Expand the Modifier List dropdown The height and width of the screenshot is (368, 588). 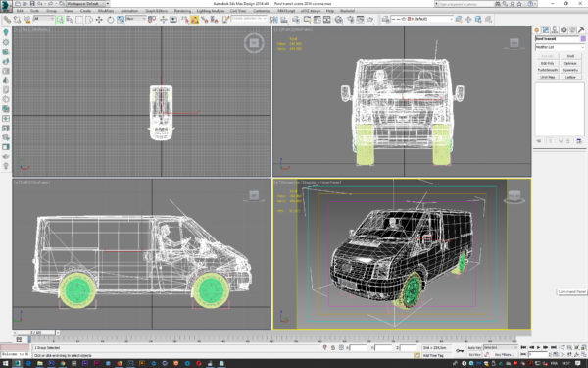[x=560, y=47]
